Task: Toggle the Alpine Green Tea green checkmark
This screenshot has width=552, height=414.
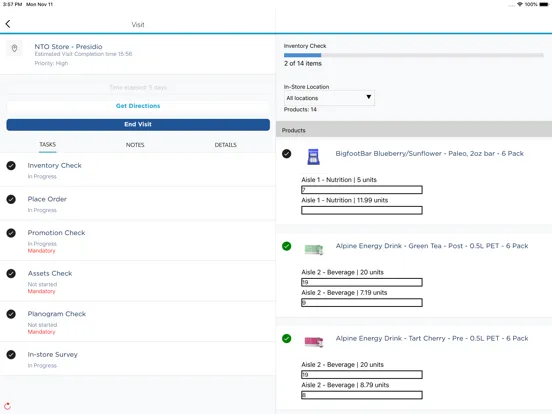Action: click(x=287, y=246)
